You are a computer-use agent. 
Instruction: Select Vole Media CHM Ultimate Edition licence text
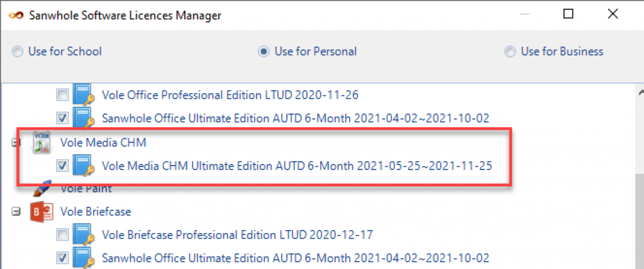297,166
